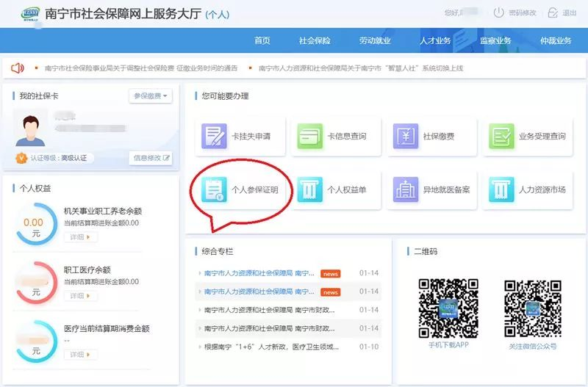Open 业务受理查询 checklist icon
588x387 pixels.
tap(501, 137)
